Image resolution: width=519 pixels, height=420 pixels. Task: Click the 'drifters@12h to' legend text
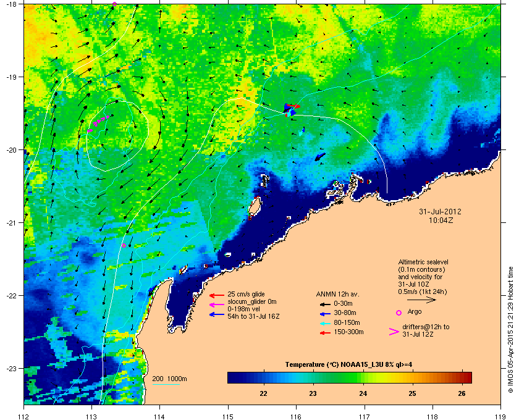(426, 327)
